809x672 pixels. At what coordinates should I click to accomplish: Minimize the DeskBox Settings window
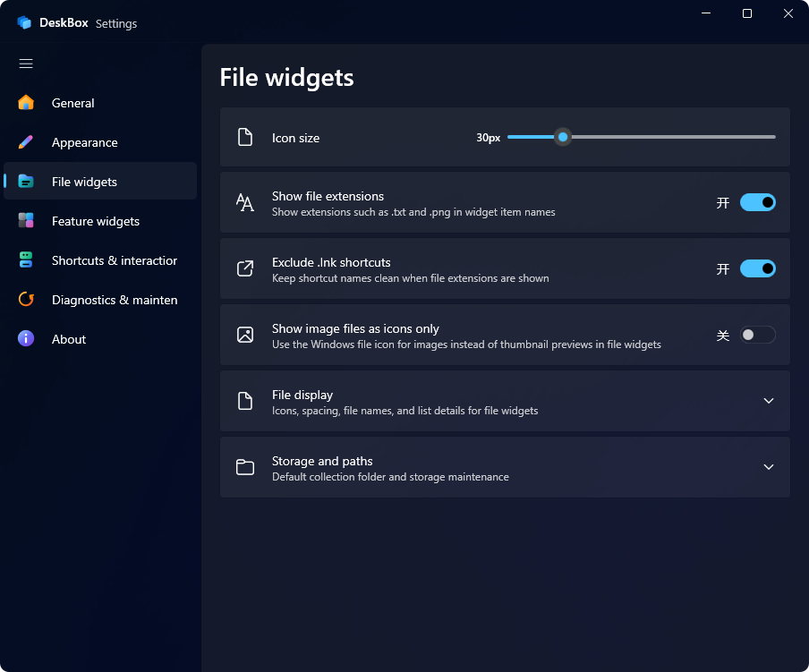pos(706,13)
